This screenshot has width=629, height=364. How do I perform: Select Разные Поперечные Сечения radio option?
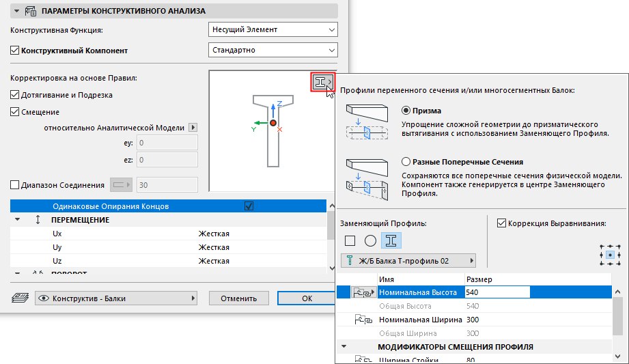[x=406, y=162]
